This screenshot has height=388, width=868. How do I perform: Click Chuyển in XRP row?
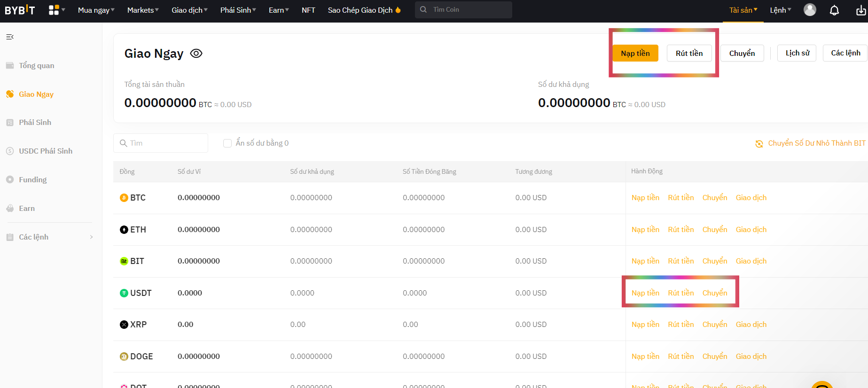715,325
